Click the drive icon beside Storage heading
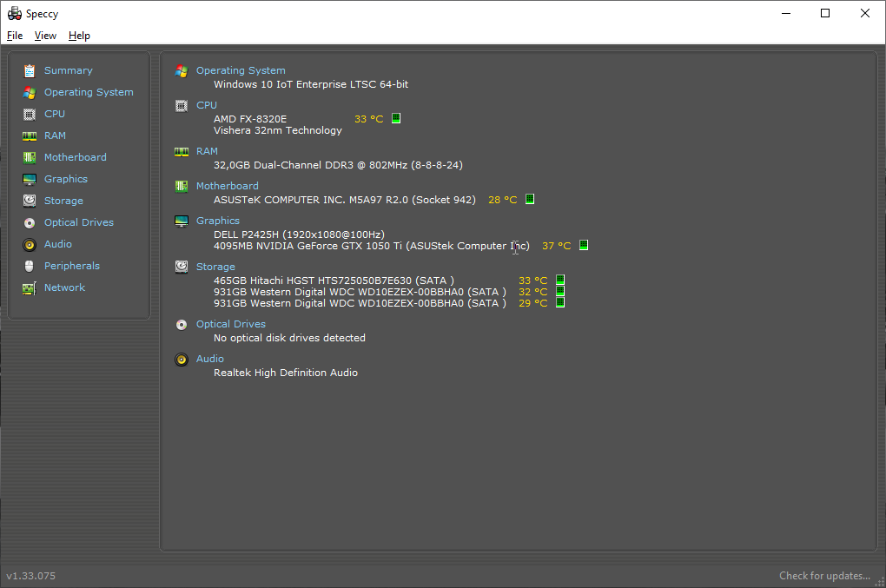Viewport: 886px width, 588px height. coord(182,267)
